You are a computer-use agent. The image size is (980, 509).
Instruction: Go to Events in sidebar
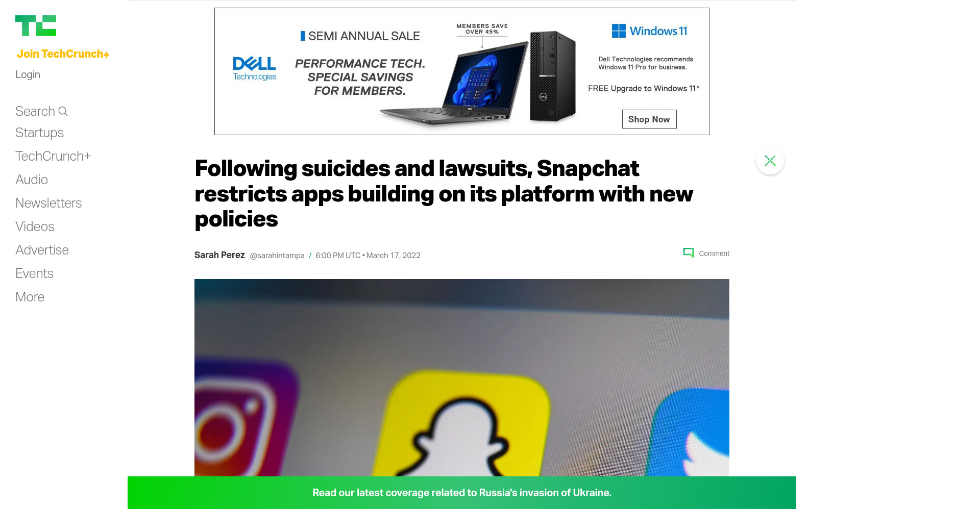tap(34, 273)
